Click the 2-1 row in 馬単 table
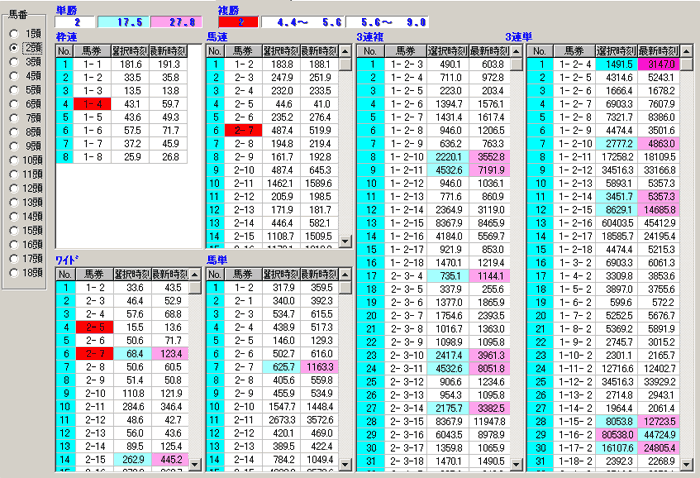The width and height of the screenshot is (700, 478). point(272,301)
